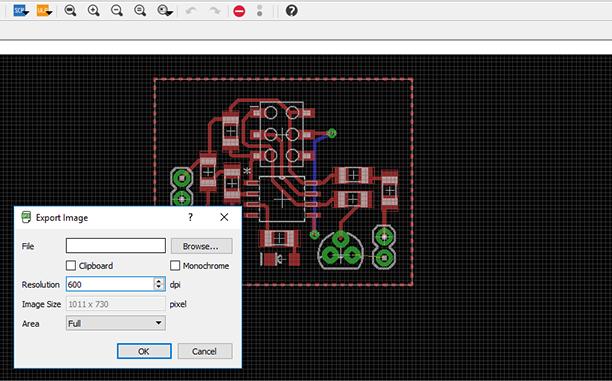Click the Image Size field 1011 x 730

pos(116,304)
